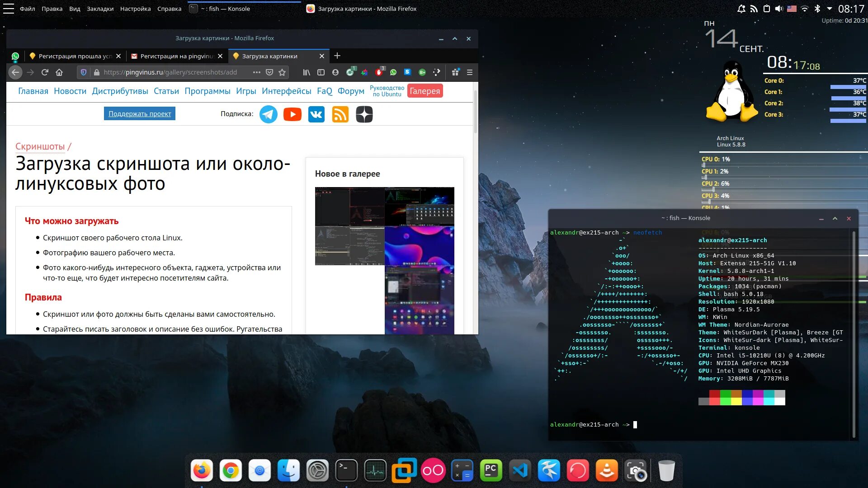Open YouTube subscription icon
The height and width of the screenshot is (488, 868).
(292, 114)
